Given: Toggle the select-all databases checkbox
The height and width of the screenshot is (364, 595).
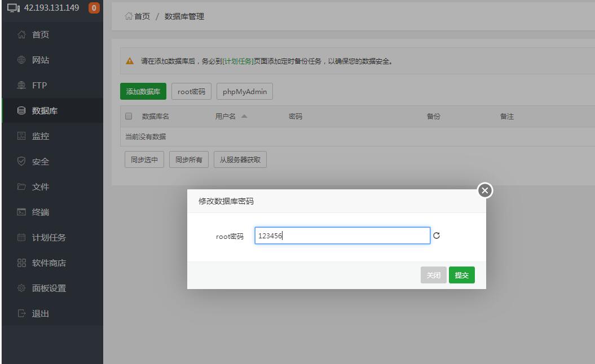Looking at the screenshot, I should click(129, 117).
